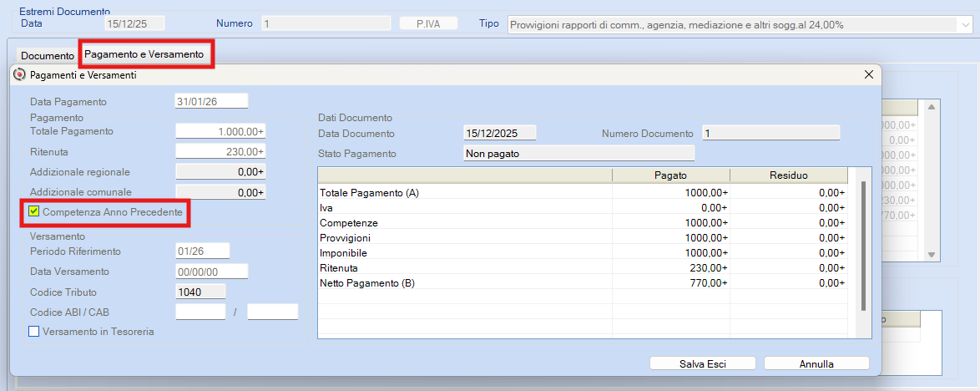980x391 pixels.
Task: Select the Imponibile row label
Action: (x=343, y=253)
